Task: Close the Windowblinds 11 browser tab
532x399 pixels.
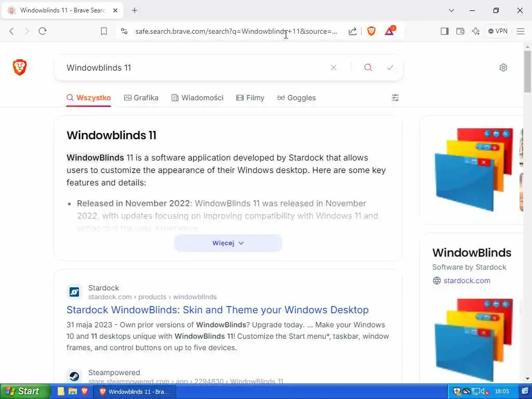Action: click(115, 10)
